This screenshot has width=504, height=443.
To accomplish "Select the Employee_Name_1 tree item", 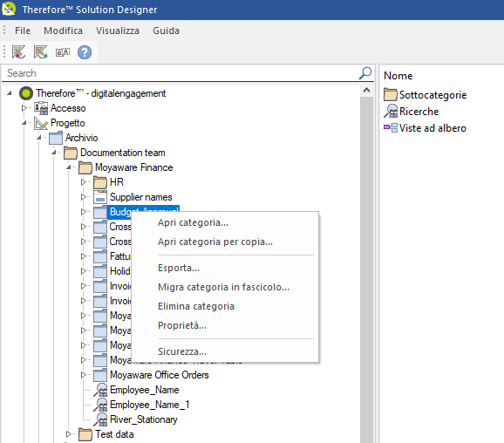I will coord(149,405).
